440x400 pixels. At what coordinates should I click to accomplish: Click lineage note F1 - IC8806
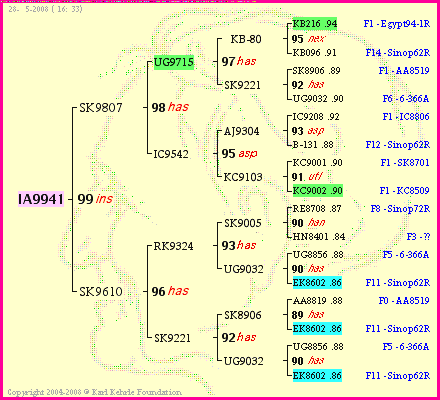(406, 117)
